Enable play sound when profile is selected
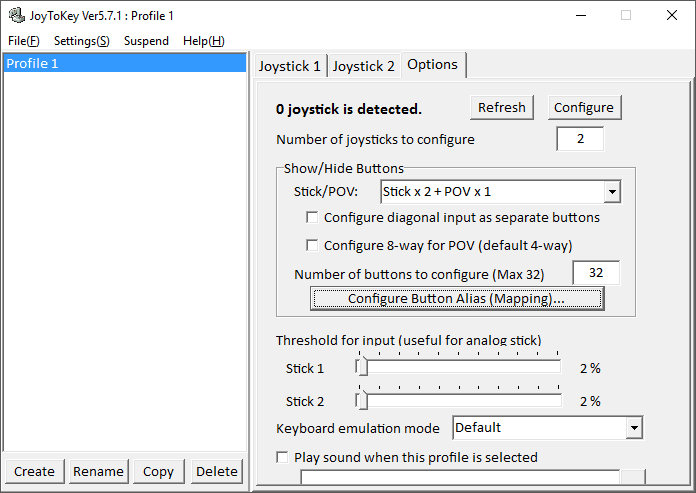Screen dimensions: 696x493 (x=282, y=457)
